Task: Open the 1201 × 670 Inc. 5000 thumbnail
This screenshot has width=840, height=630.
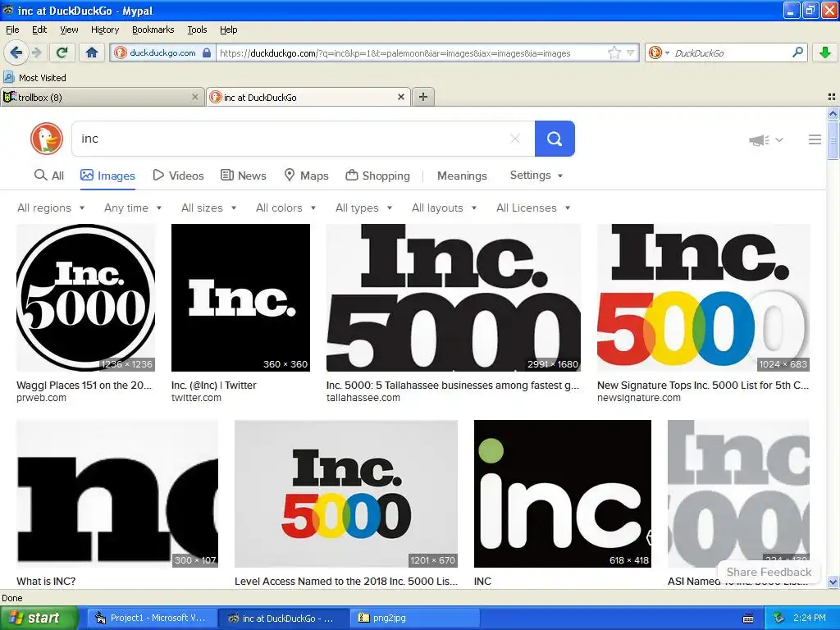Action: pyautogui.click(x=346, y=493)
